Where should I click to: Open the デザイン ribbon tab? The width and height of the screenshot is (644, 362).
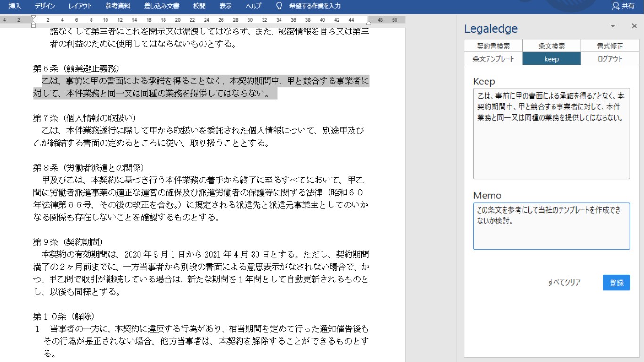(x=45, y=6)
